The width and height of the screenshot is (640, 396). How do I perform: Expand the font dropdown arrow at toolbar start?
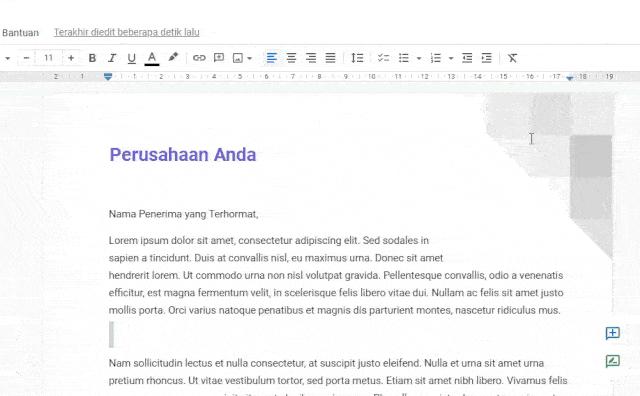tap(7, 58)
